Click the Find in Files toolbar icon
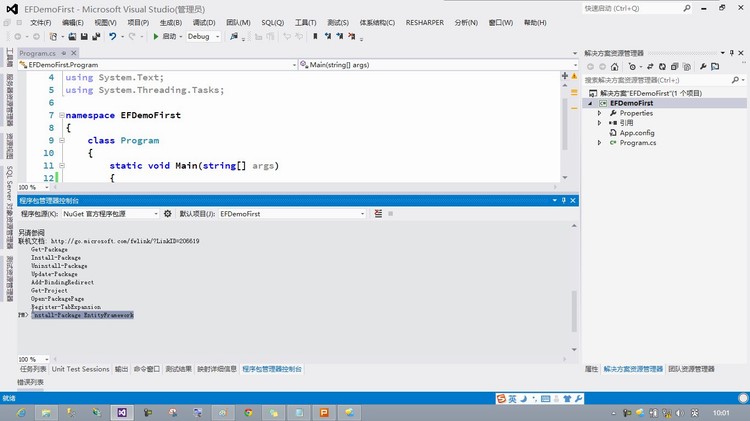The width and height of the screenshot is (750, 421). [x=234, y=36]
